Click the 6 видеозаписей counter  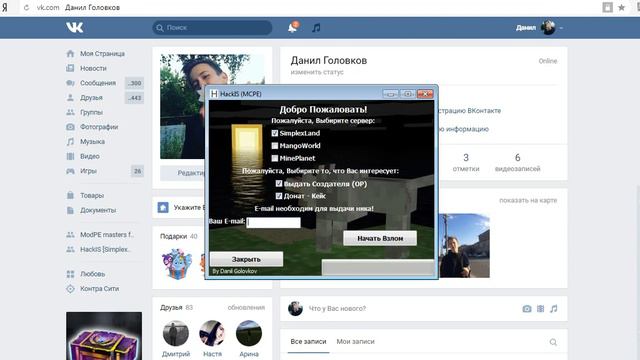click(518, 162)
